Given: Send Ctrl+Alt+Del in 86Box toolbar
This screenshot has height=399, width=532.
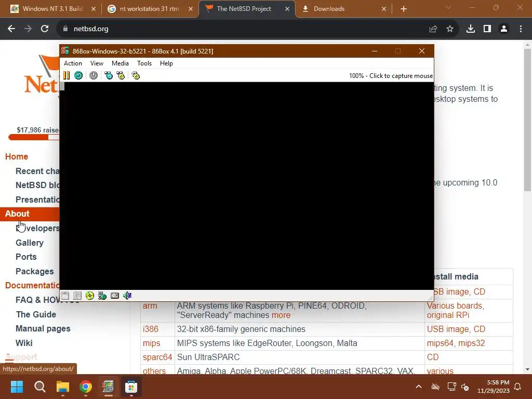Looking at the screenshot, I should coord(109,75).
